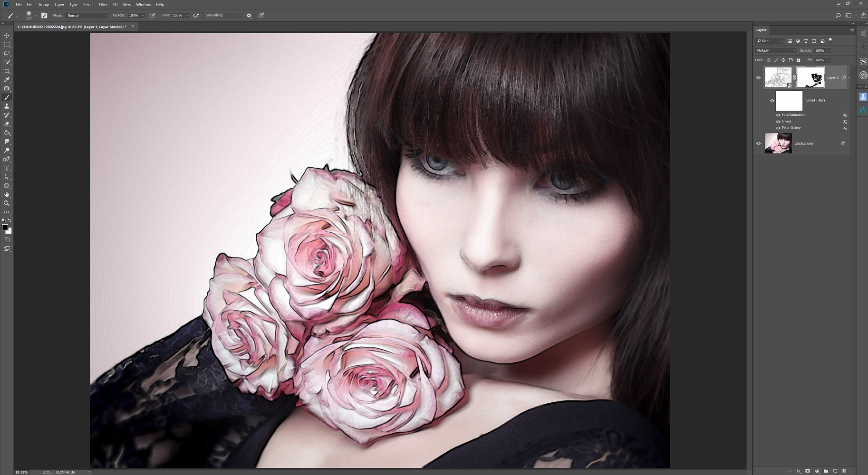Open the brush Mode Normal dropdown
This screenshot has width=868, height=475.
coord(87,16)
